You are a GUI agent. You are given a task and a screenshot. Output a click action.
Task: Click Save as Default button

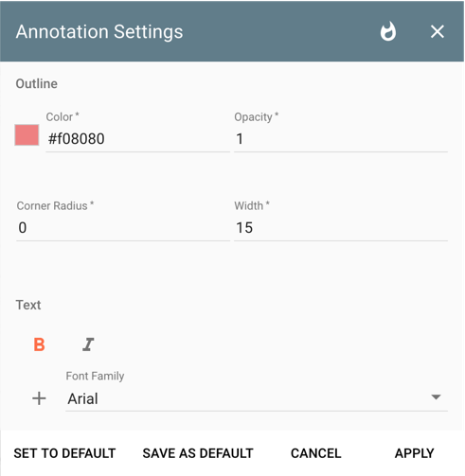[x=198, y=453]
